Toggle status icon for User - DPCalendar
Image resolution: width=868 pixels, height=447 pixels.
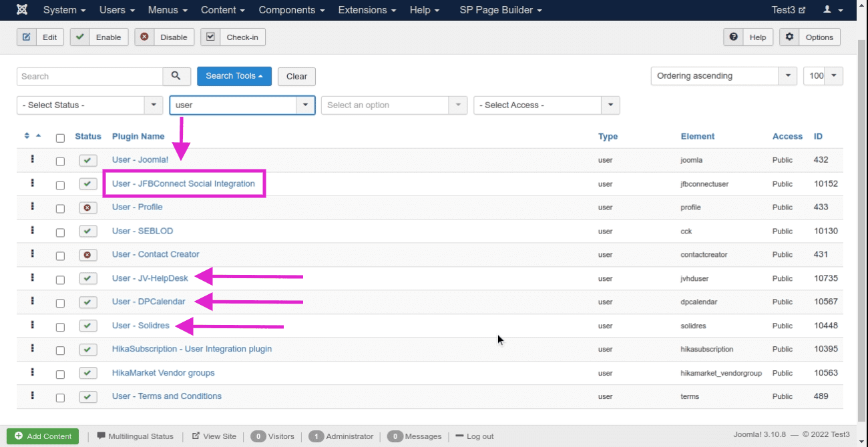(x=88, y=302)
